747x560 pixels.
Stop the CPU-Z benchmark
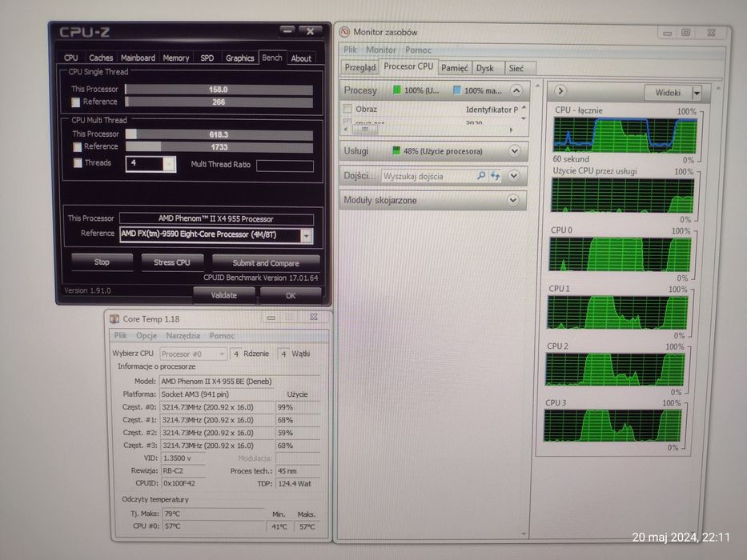(102, 262)
